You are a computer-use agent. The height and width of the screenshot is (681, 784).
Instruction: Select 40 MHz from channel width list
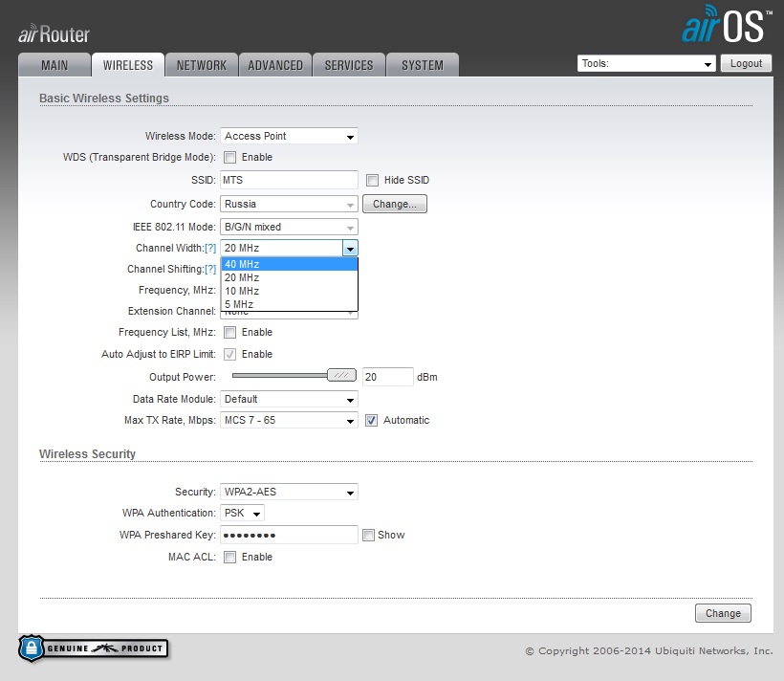(x=289, y=264)
